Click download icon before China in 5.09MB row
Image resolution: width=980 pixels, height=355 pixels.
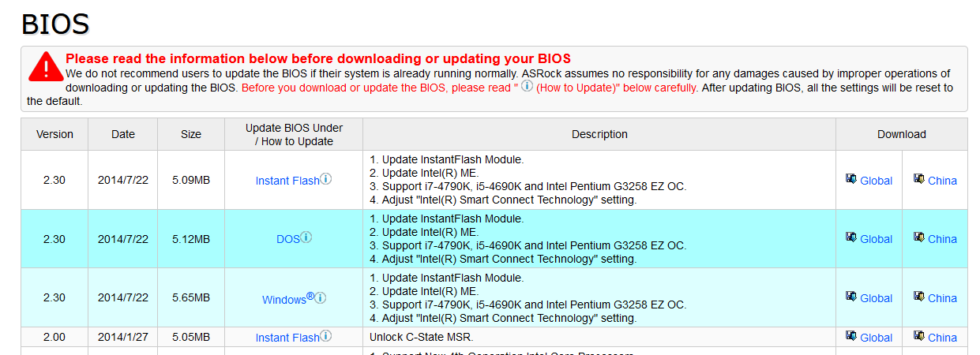tap(919, 179)
